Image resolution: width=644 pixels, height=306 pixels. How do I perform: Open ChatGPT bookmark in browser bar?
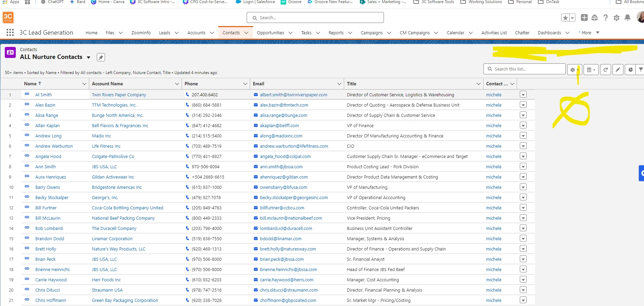click(52, 2)
